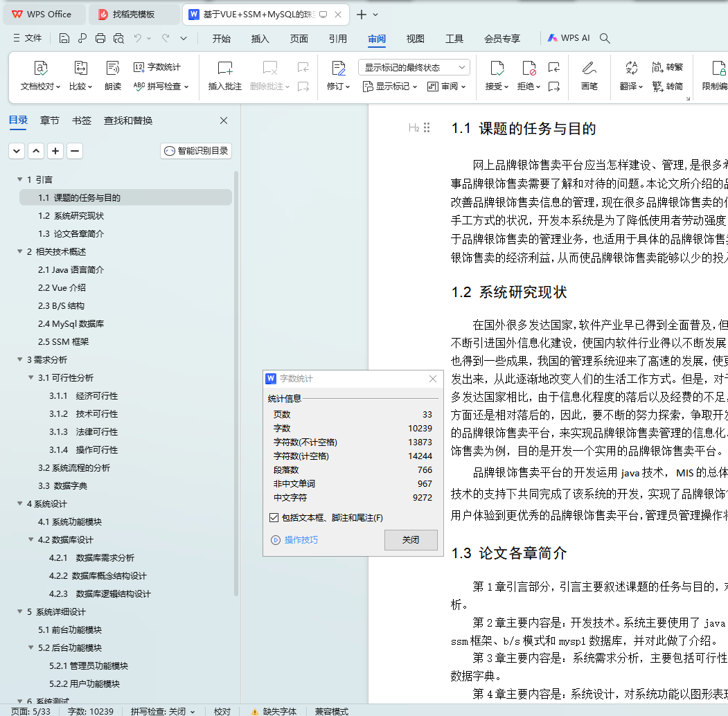Click the undo arrow icon
728x716 pixels.
(137, 39)
